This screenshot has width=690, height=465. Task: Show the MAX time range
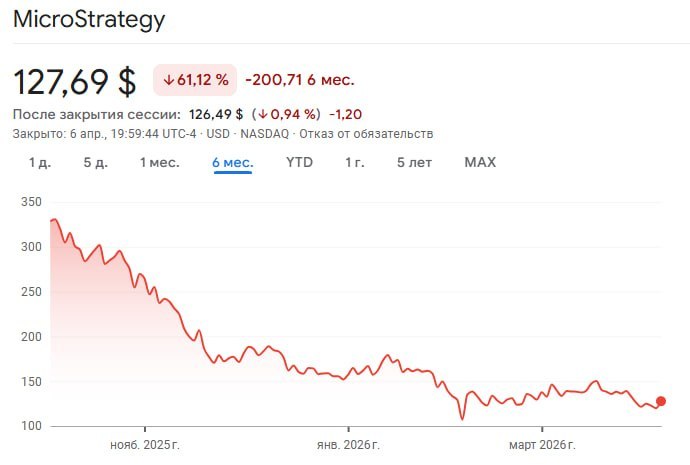coord(480,162)
